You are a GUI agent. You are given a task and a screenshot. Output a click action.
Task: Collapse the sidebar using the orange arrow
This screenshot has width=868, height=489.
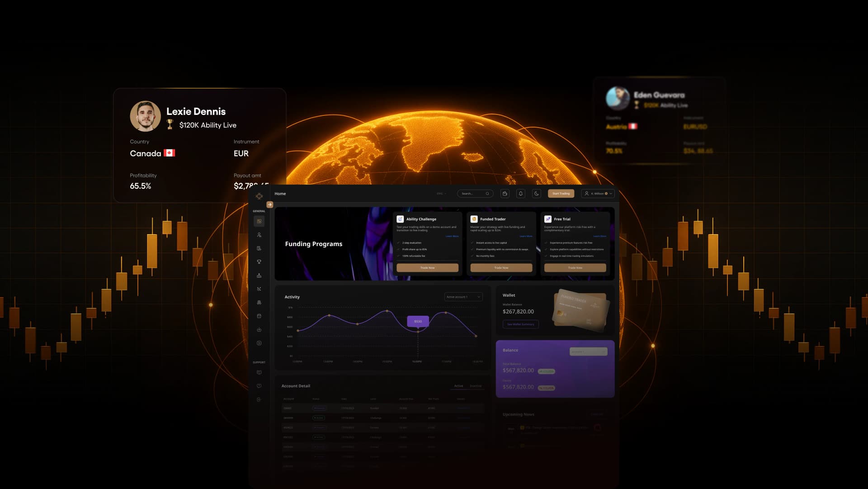click(x=269, y=204)
